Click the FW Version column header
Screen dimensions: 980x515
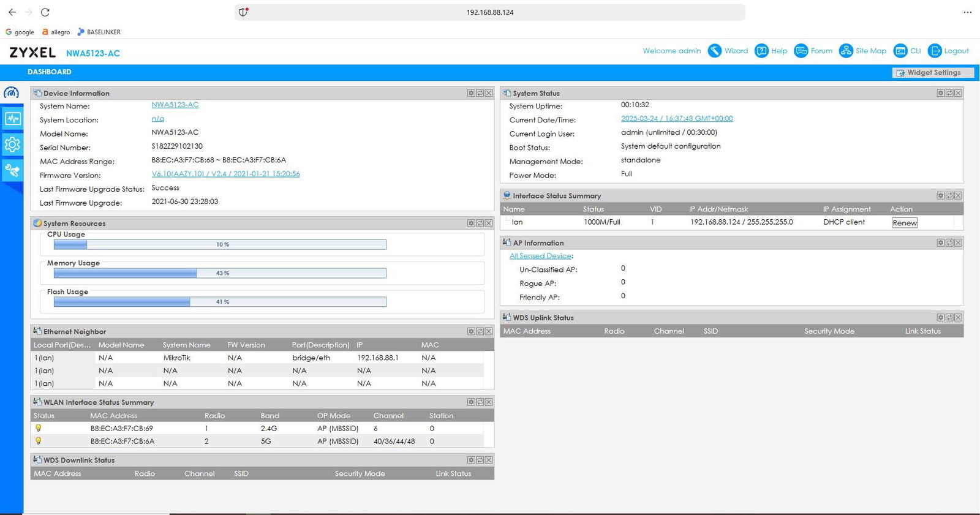pos(246,345)
